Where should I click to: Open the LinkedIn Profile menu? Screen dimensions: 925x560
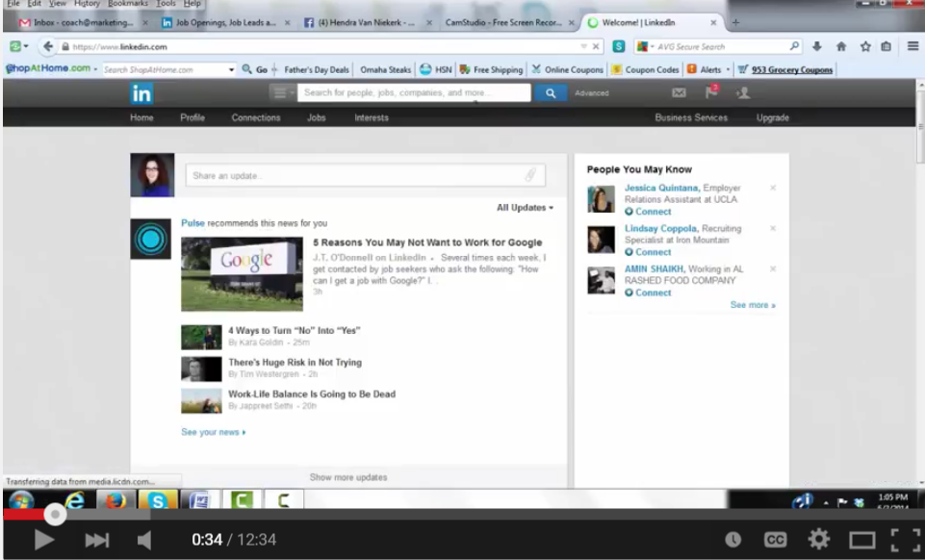[193, 117]
